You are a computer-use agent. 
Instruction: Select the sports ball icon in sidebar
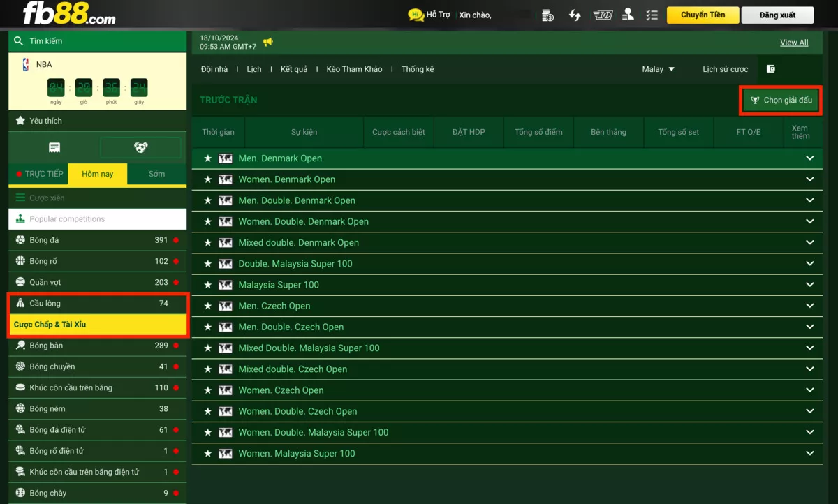point(140,147)
